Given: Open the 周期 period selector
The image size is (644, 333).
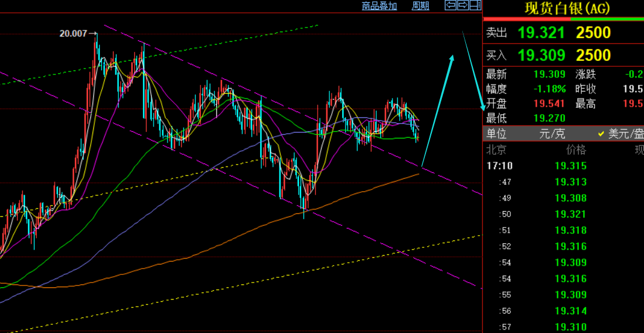Looking at the screenshot, I should click(421, 6).
